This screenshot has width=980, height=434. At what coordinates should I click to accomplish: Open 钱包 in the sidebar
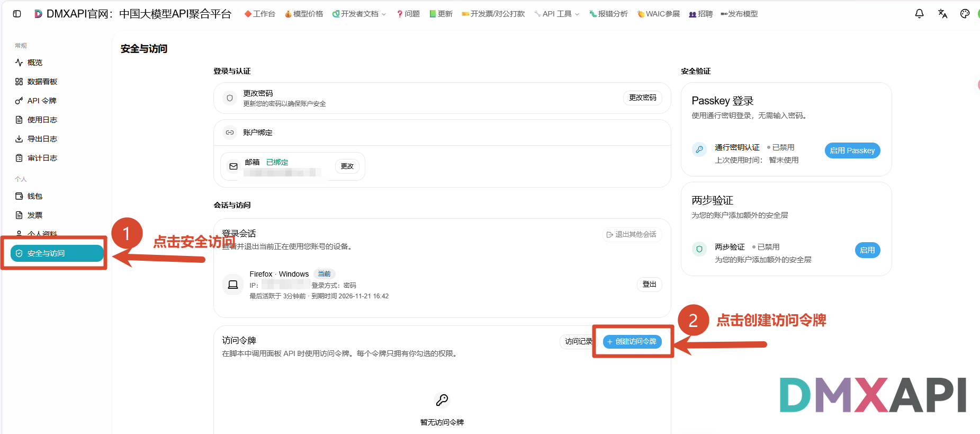click(x=56, y=196)
